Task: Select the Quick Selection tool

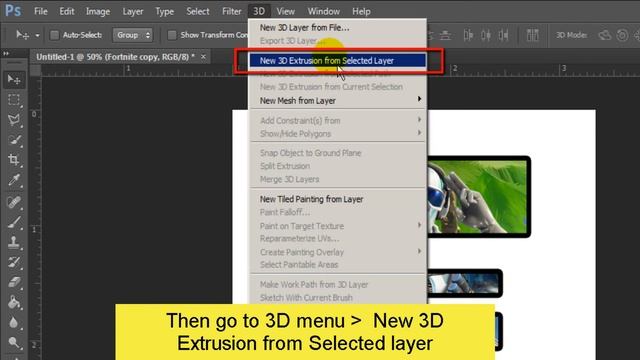Action: pyautogui.click(x=14, y=140)
